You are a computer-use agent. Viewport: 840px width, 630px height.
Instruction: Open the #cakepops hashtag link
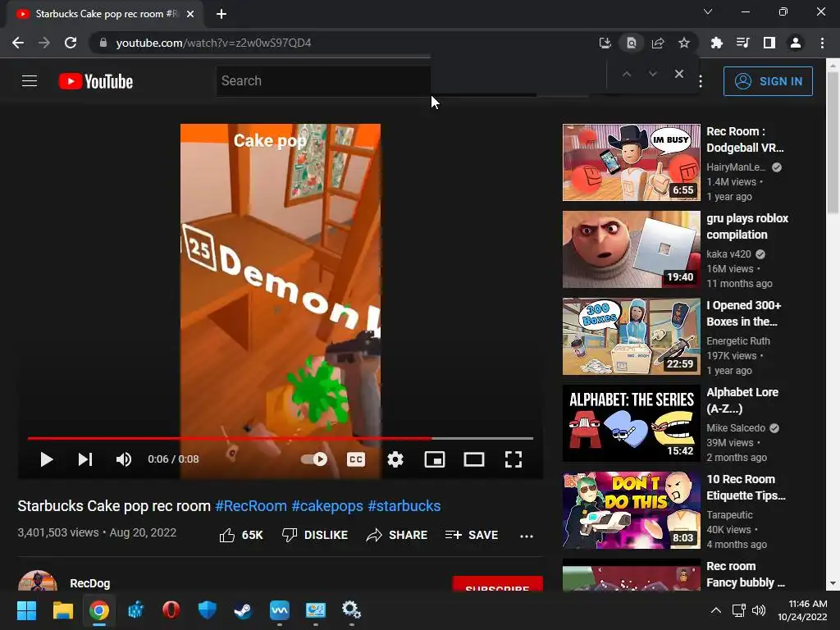(x=327, y=505)
